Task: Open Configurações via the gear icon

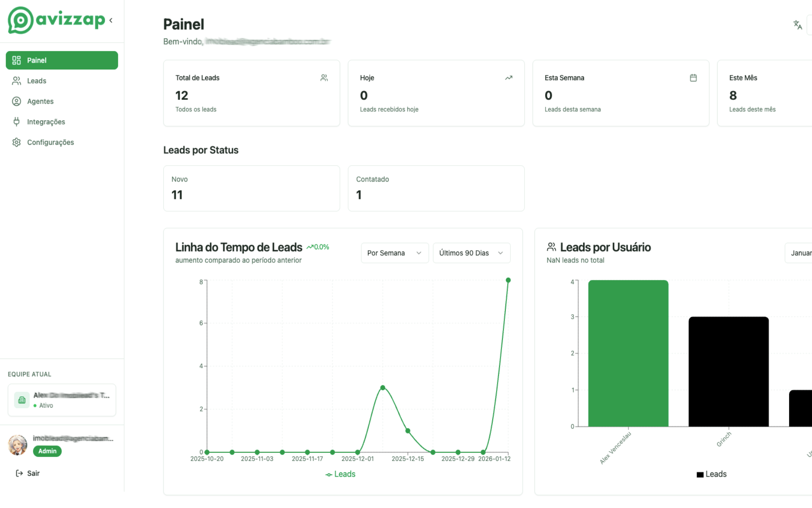Action: click(16, 142)
